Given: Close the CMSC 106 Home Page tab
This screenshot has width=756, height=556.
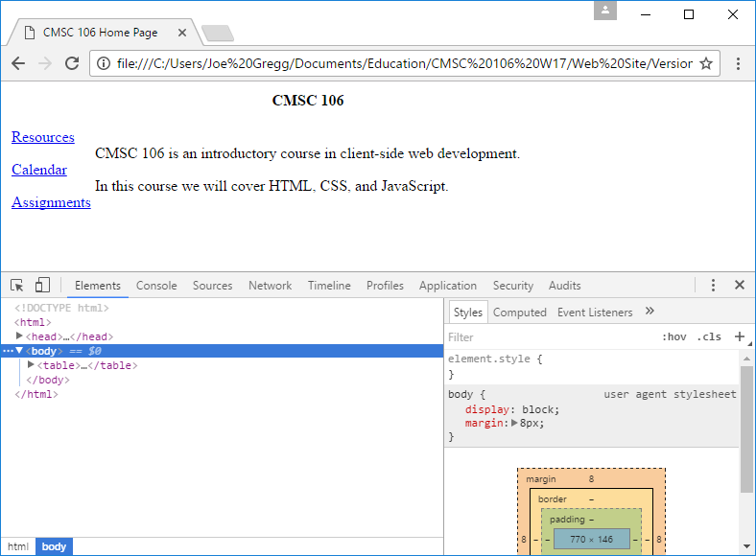Looking at the screenshot, I should pos(182,33).
